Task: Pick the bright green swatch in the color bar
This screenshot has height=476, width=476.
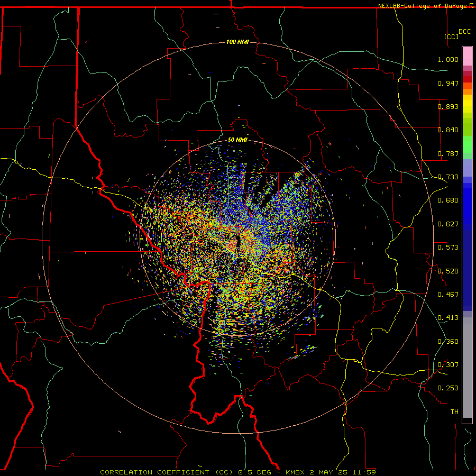Action: click(x=467, y=144)
